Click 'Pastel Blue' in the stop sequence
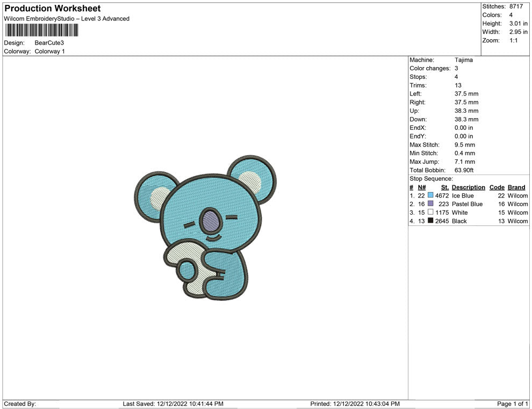 coord(467,204)
